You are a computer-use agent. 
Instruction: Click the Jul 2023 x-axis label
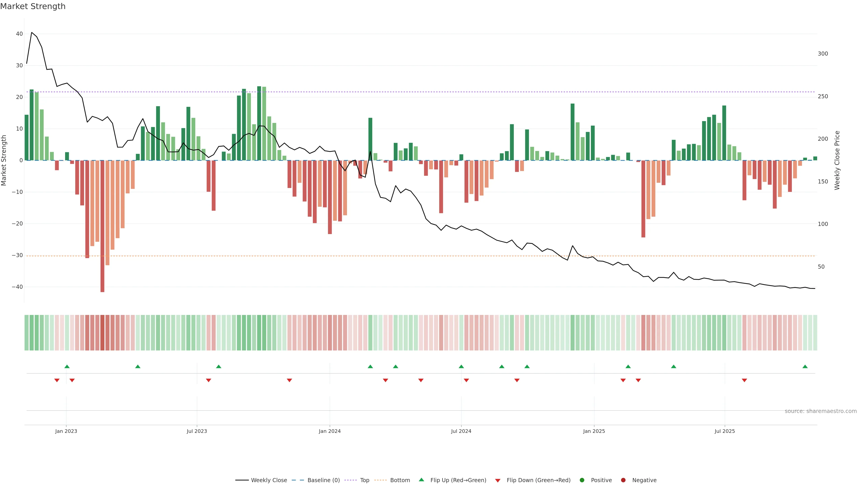197,431
